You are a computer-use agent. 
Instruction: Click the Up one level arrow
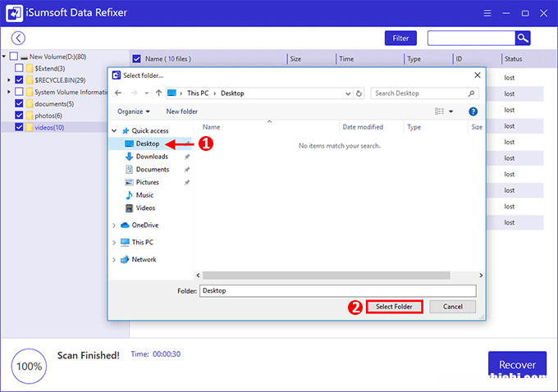(x=157, y=93)
